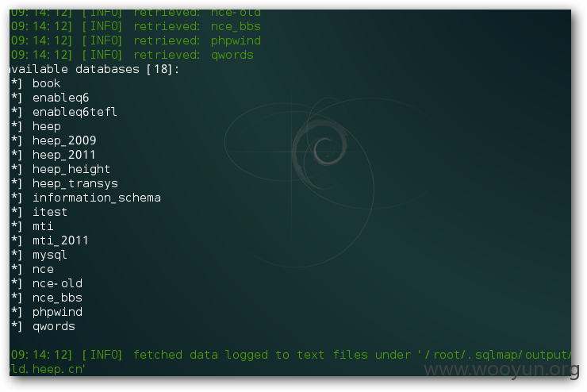Click 'nce_bbs' in the database list
Viewport: 587px width, 392px height.
coord(57,298)
